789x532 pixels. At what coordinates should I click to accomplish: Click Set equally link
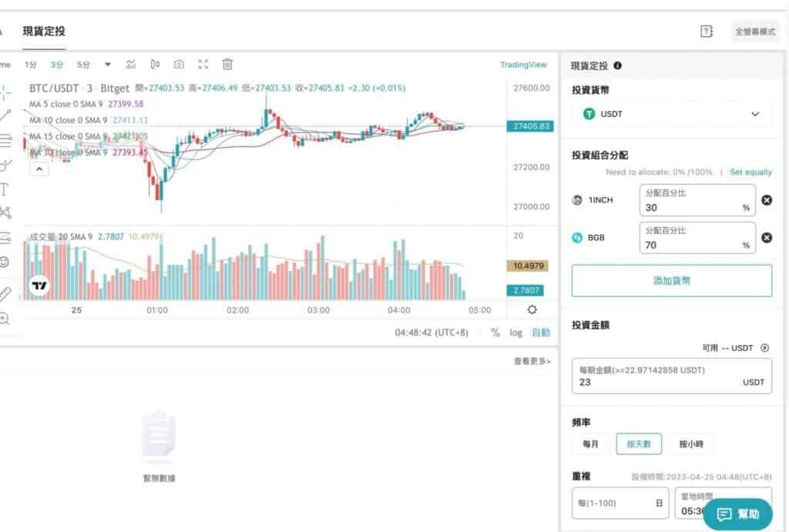750,172
